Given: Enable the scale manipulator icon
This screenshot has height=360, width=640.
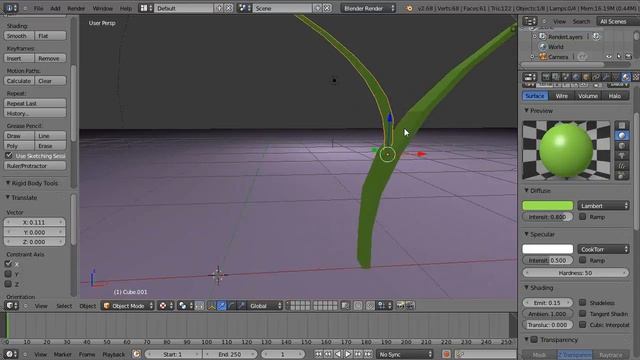Looking at the screenshot, I should (x=241, y=306).
